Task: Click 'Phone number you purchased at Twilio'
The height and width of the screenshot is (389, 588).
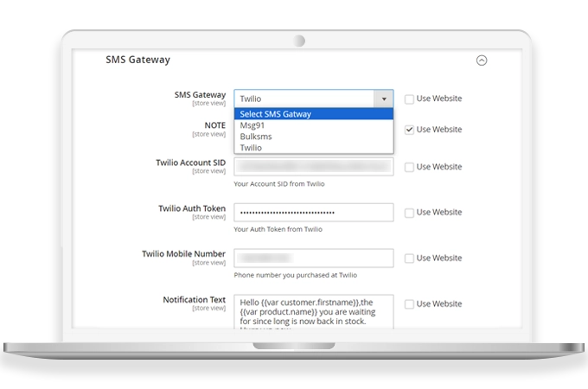Action: pyautogui.click(x=296, y=275)
